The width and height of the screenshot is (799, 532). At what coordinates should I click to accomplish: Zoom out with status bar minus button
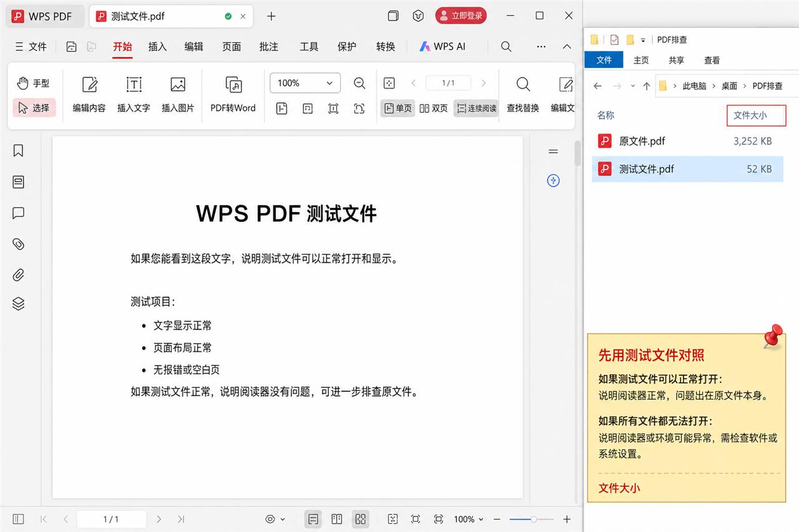pyautogui.click(x=497, y=519)
